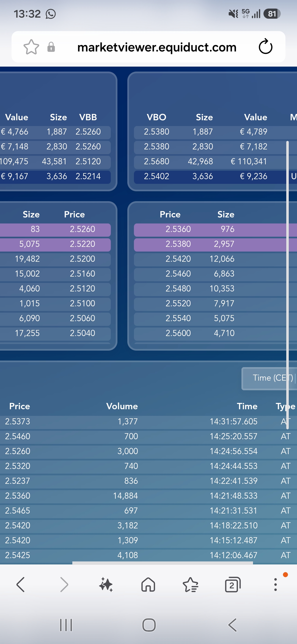Go back with the browser back arrow
297x644 pixels.
[x=21, y=584]
